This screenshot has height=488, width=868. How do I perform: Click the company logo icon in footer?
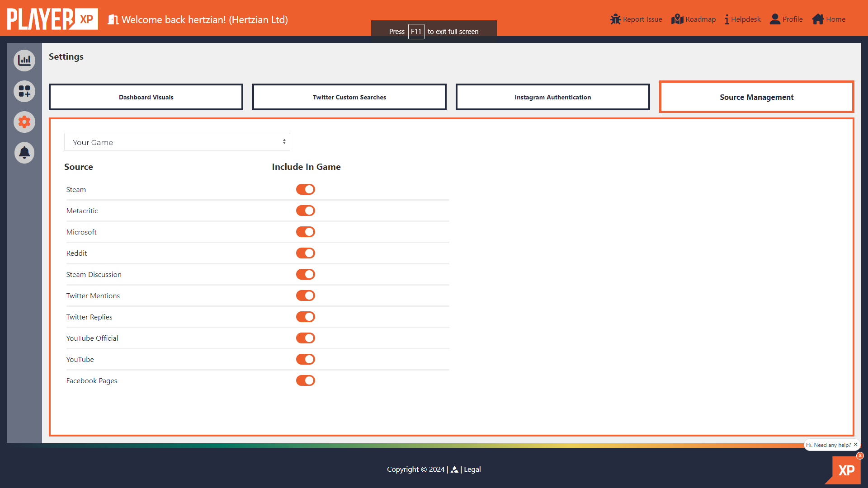point(454,469)
